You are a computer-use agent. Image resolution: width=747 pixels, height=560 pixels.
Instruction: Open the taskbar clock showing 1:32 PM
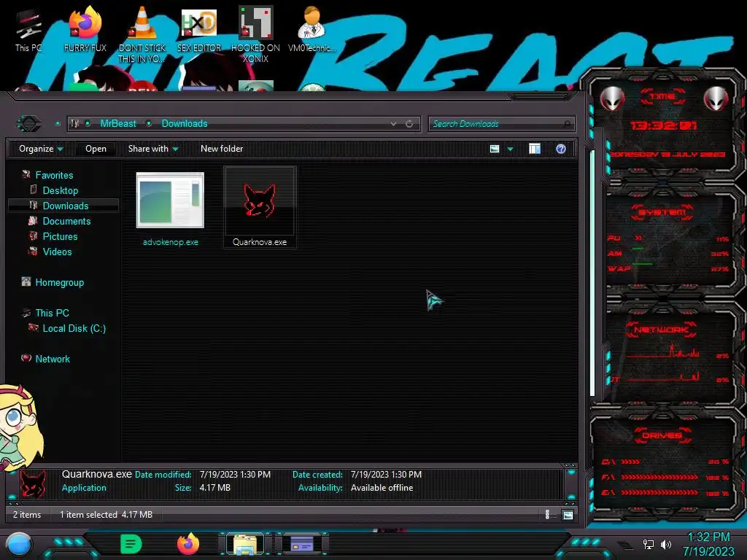(x=708, y=544)
